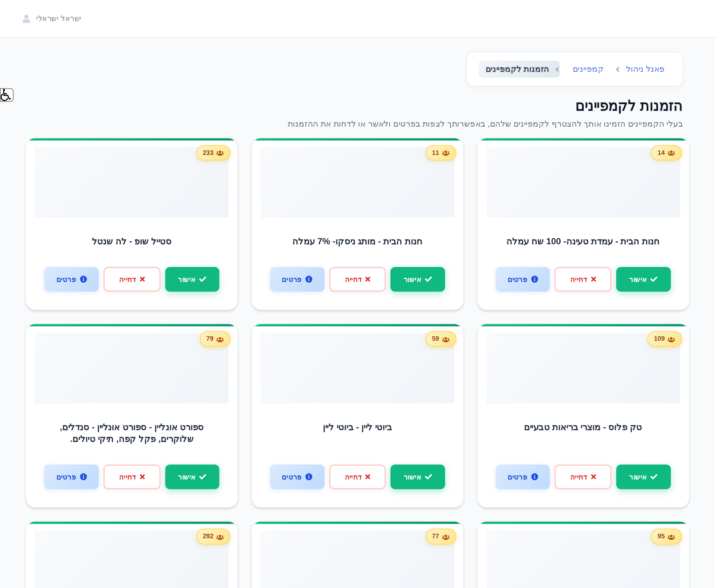The height and width of the screenshot is (588, 715).
Task: Approve the טק פלוס campaign invitation
Action: pyautogui.click(x=643, y=477)
